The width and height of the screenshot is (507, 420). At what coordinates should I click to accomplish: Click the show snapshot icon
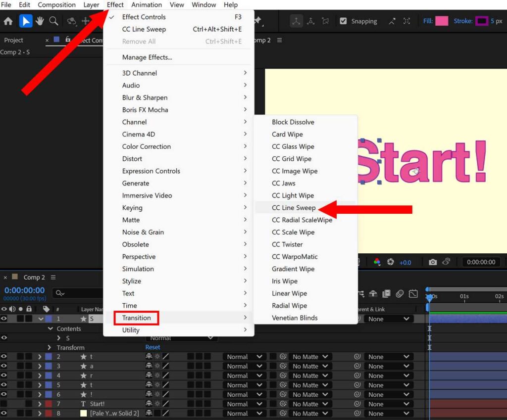click(446, 262)
